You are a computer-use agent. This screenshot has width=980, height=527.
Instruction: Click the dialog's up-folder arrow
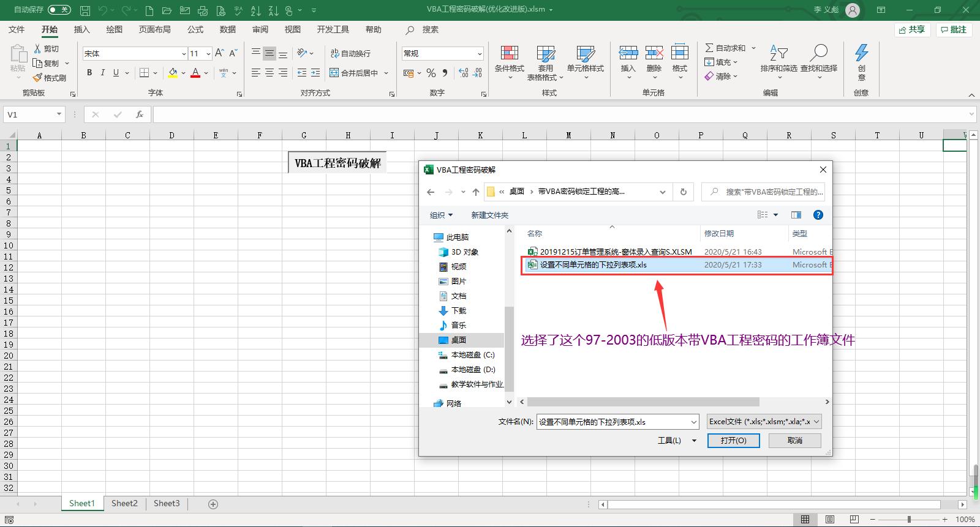[476, 192]
